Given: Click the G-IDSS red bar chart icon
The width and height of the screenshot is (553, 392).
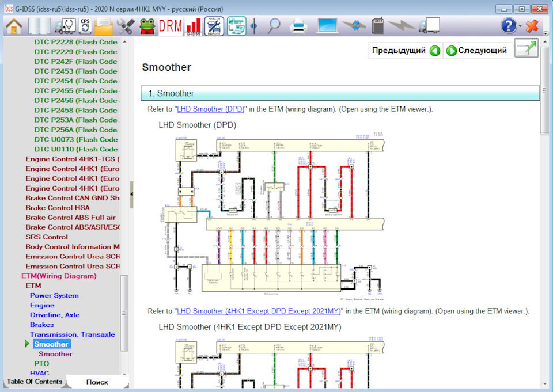Looking at the screenshot, I should click(193, 26).
